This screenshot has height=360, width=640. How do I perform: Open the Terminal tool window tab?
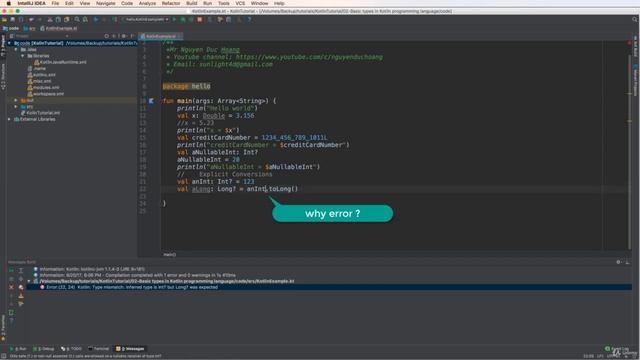click(98, 349)
